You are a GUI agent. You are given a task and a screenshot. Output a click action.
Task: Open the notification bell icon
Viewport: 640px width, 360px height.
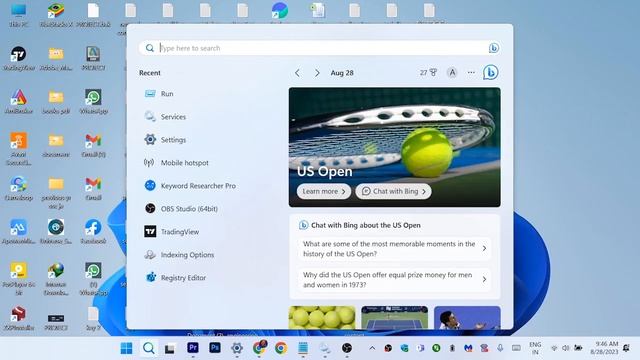[x=627, y=348]
